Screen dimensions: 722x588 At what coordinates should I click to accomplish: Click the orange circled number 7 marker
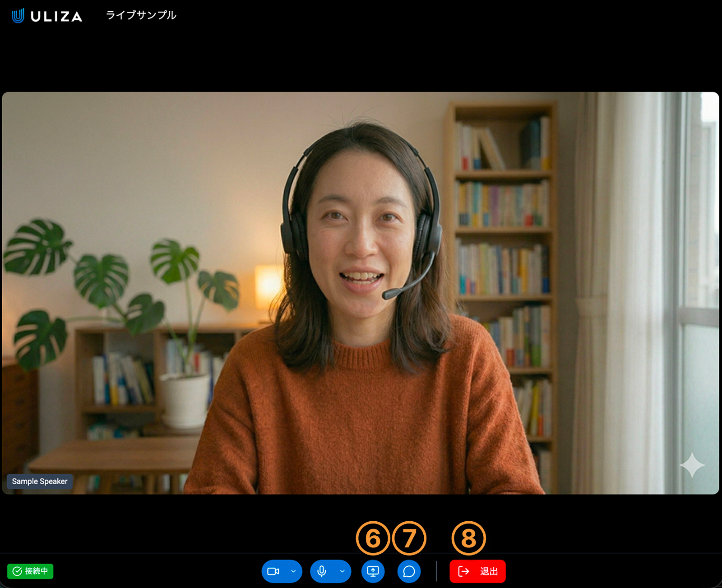(x=409, y=538)
